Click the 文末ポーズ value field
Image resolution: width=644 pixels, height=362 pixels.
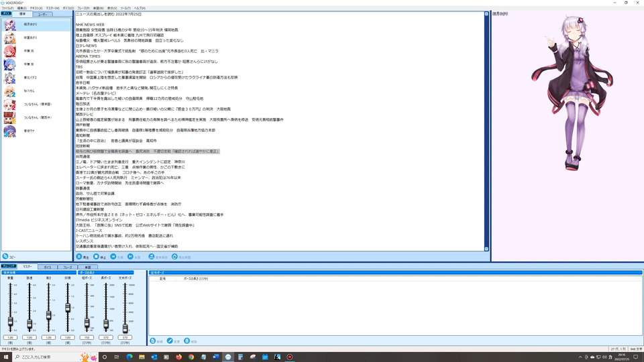125,337
